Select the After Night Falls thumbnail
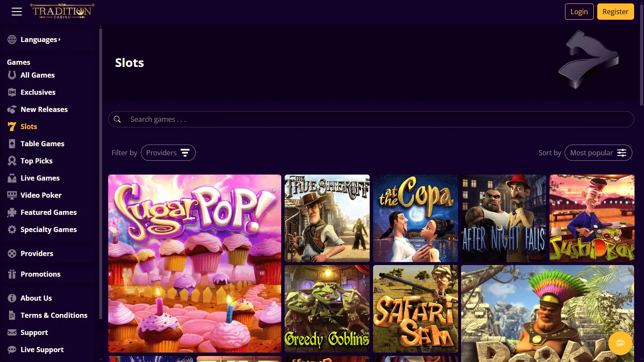 504,218
